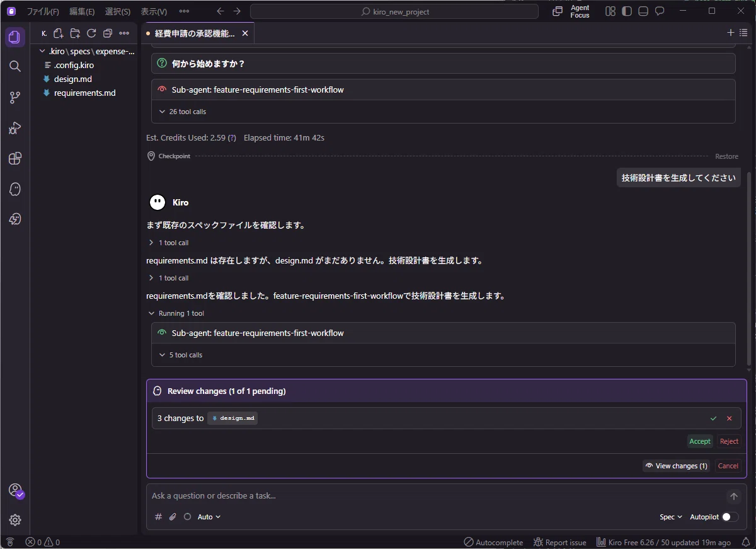This screenshot has width=756, height=549.
Task: Click Report issue in status bar
Action: (559, 542)
